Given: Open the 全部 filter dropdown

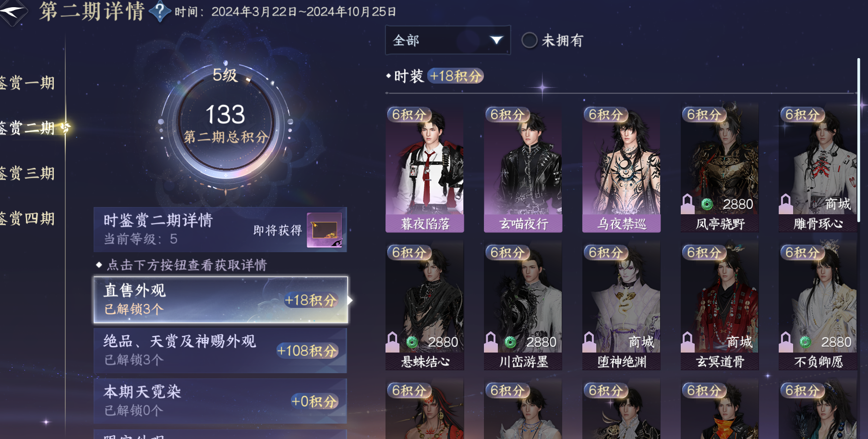Looking at the screenshot, I should click(447, 40).
